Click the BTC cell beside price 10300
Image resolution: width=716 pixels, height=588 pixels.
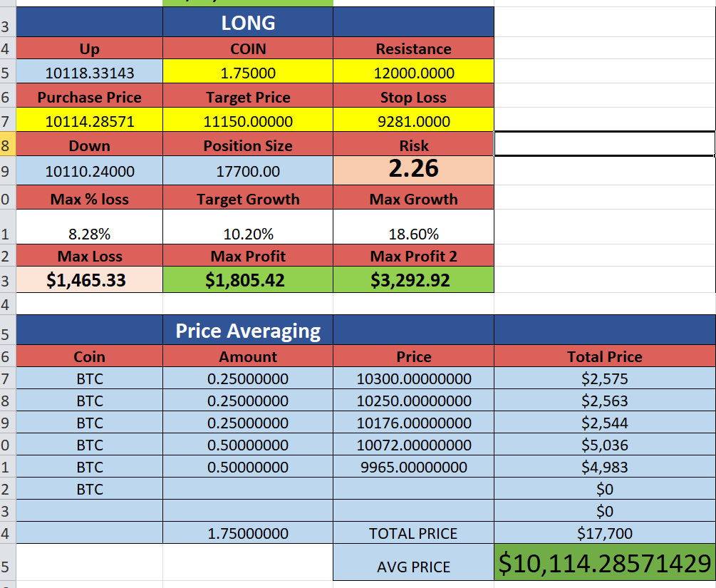click(90, 378)
